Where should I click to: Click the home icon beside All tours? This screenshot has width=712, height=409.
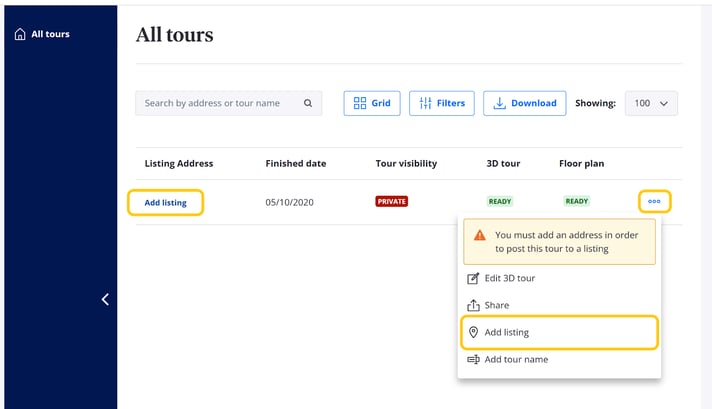click(x=19, y=34)
